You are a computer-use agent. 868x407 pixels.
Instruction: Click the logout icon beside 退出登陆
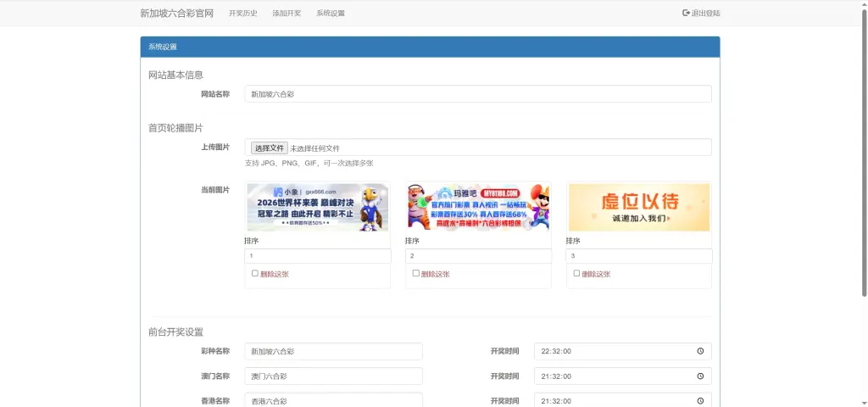point(686,13)
